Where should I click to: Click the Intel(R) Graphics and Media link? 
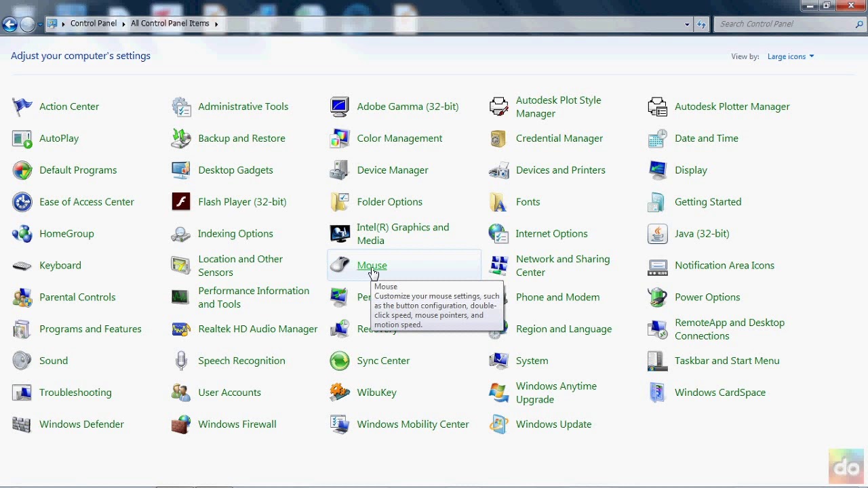click(x=403, y=234)
